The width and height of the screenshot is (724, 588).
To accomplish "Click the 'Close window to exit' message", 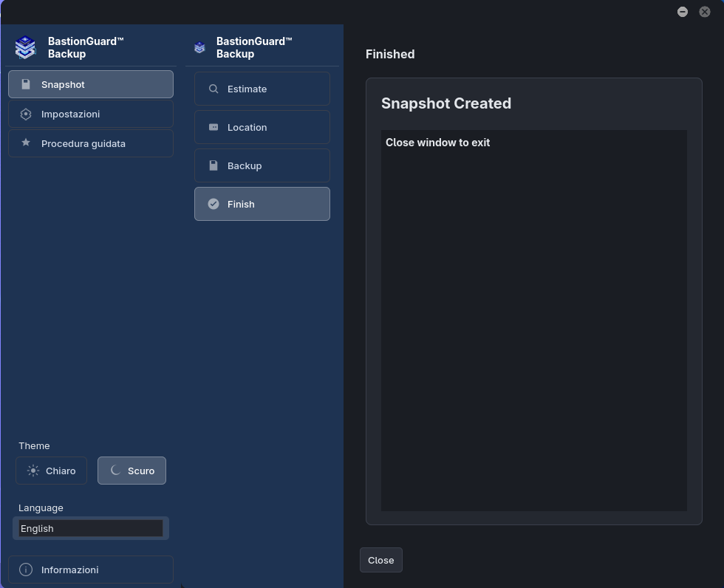I will [437, 143].
